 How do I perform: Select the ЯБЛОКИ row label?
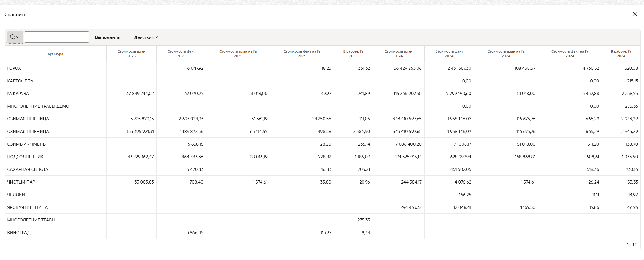click(x=16, y=195)
